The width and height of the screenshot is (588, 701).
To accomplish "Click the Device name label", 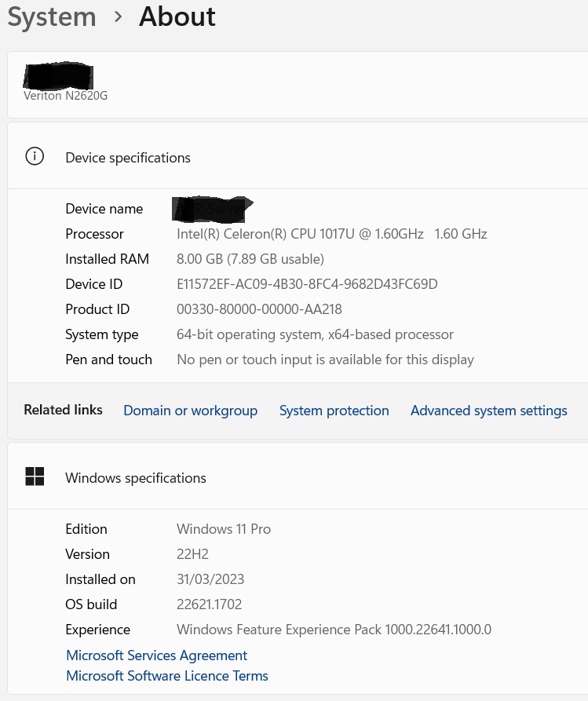I will pos(104,209).
